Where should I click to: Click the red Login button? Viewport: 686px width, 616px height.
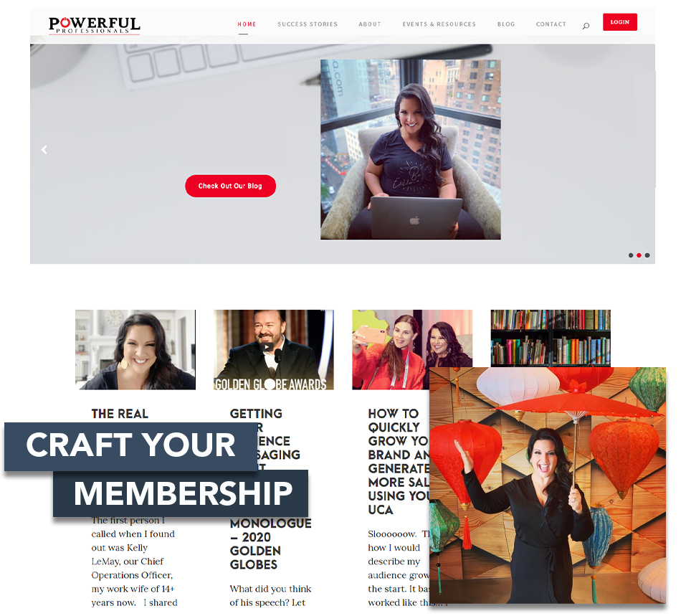pos(619,22)
